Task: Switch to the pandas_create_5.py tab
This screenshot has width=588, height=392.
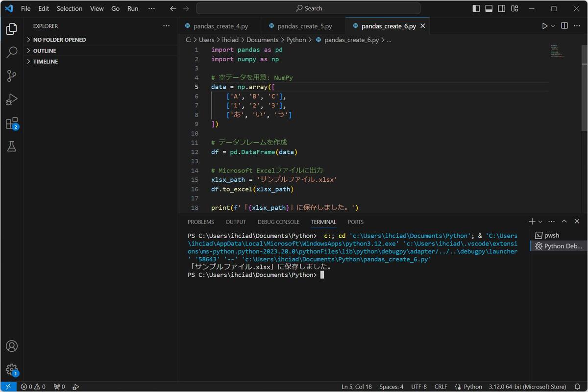Action: click(x=304, y=26)
